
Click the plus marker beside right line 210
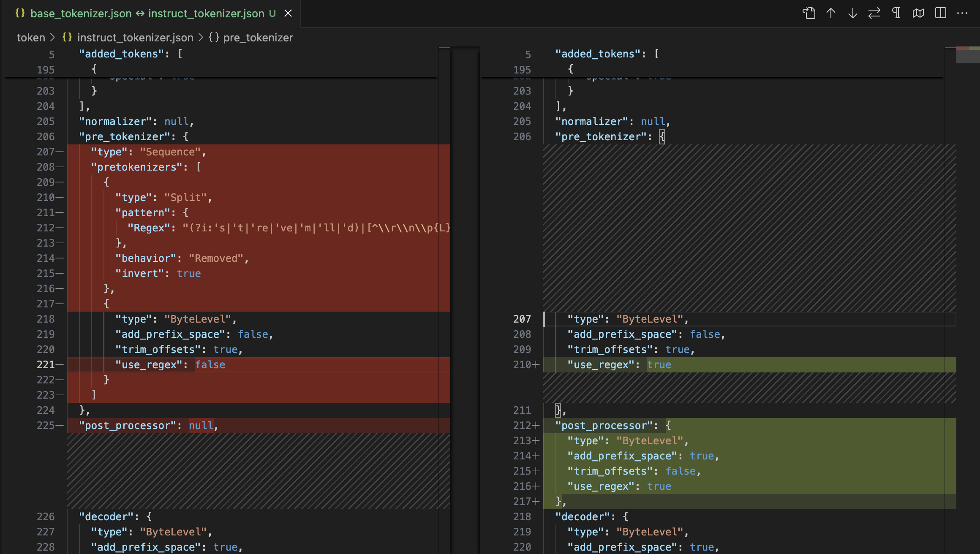pos(536,365)
